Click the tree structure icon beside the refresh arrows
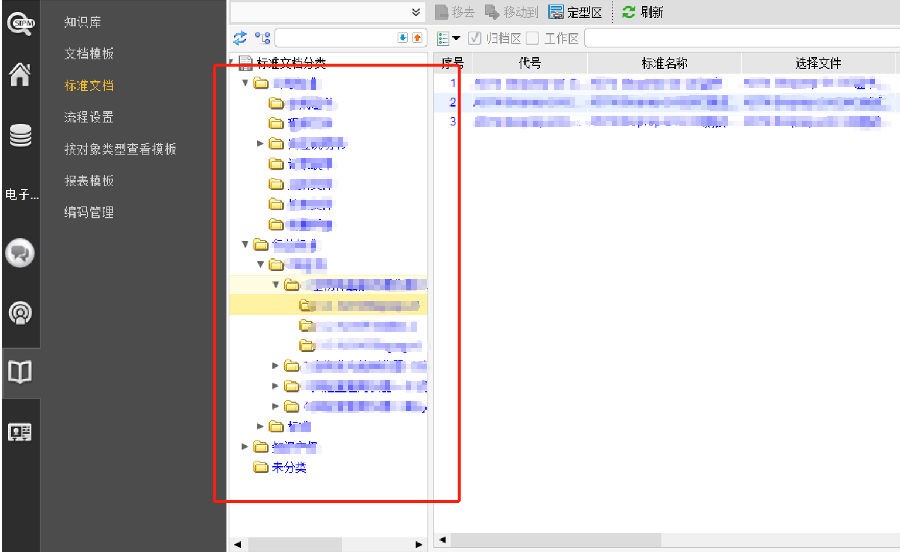The height and width of the screenshot is (552, 900). tap(262, 38)
